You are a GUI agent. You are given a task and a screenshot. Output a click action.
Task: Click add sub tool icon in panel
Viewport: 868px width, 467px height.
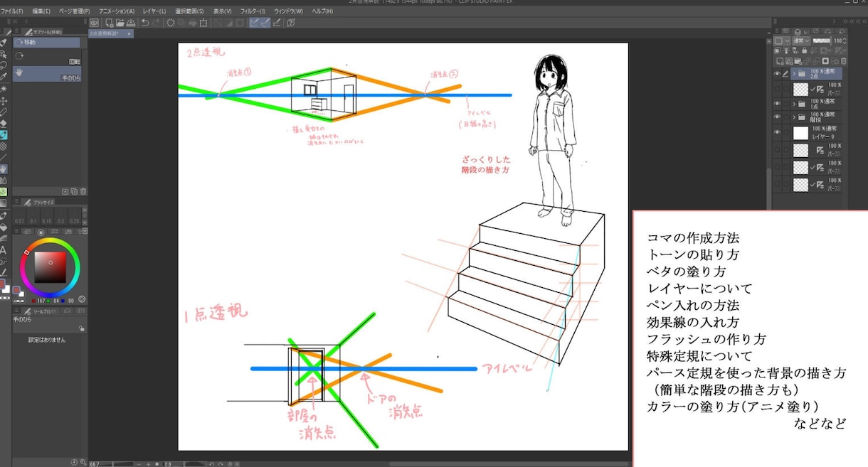pos(65,191)
